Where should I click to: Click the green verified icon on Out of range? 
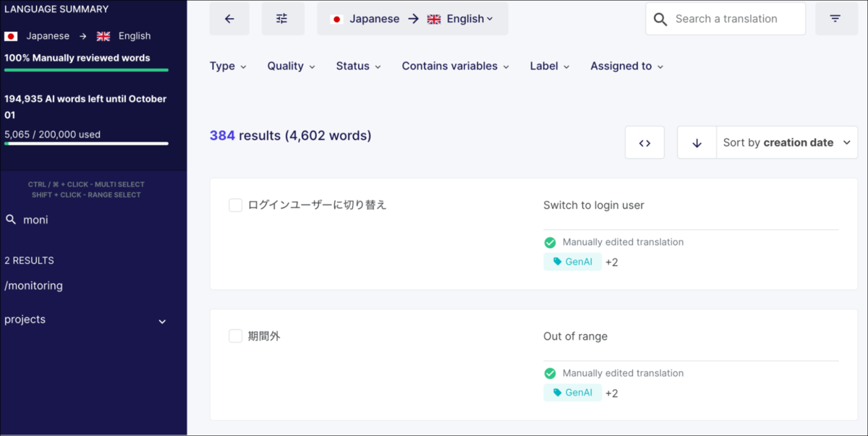point(550,373)
